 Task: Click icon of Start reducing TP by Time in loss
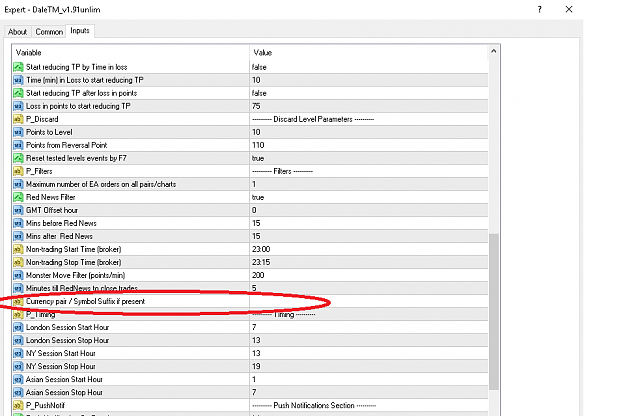18,67
